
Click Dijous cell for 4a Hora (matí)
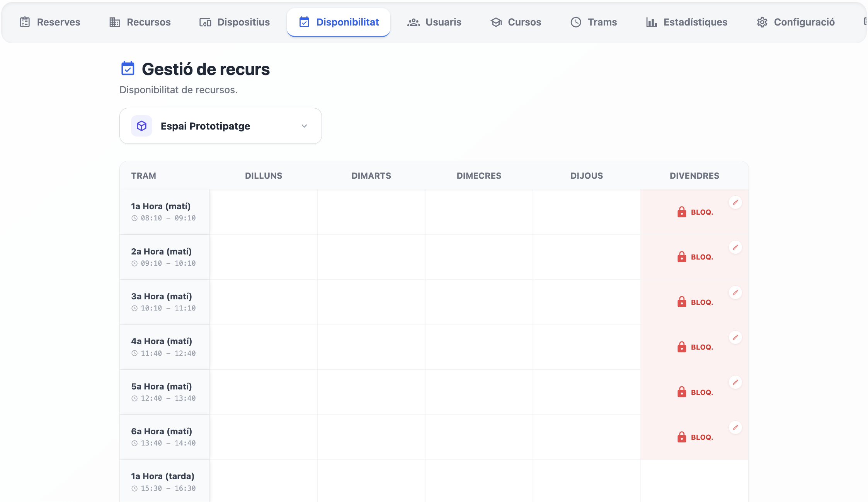pos(587,347)
